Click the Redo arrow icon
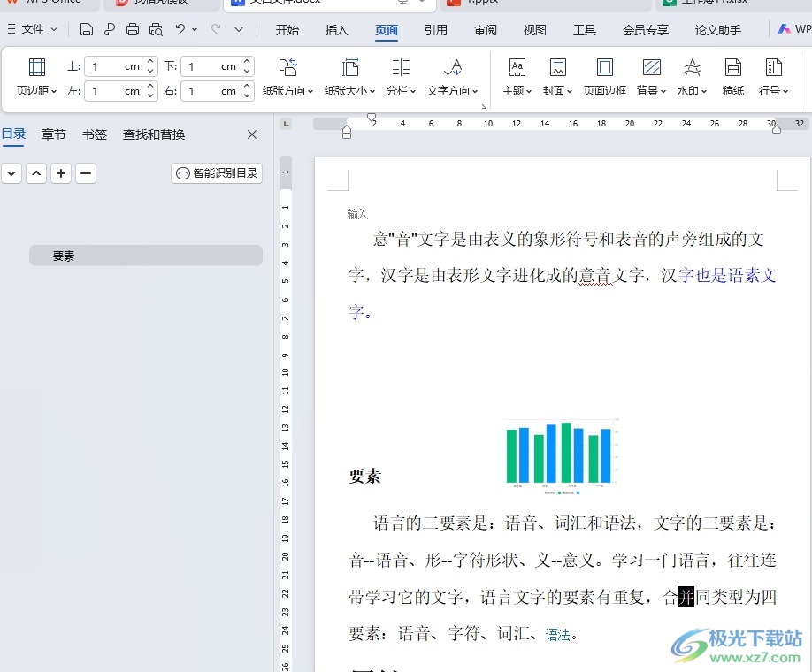The height and width of the screenshot is (672, 812). pyautogui.click(x=216, y=29)
